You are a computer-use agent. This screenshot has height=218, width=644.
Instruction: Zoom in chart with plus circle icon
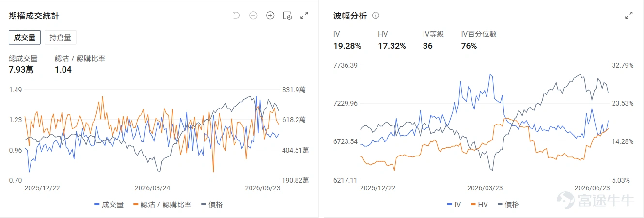(270, 16)
